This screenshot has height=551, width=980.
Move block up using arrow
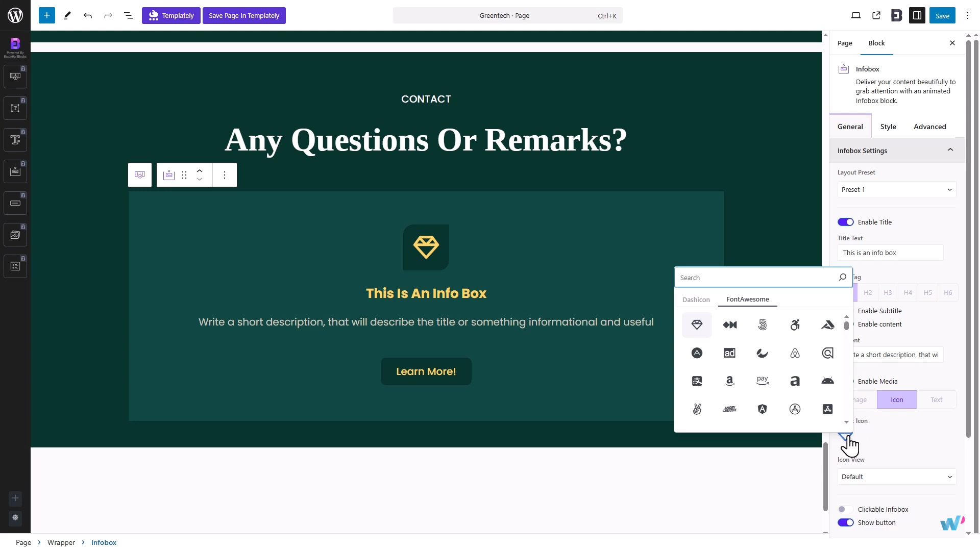tap(200, 171)
